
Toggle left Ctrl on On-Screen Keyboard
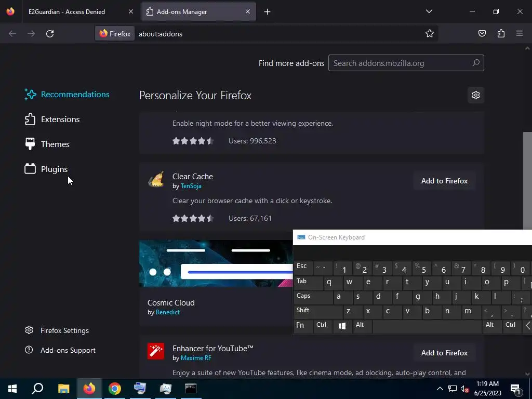[x=322, y=326]
